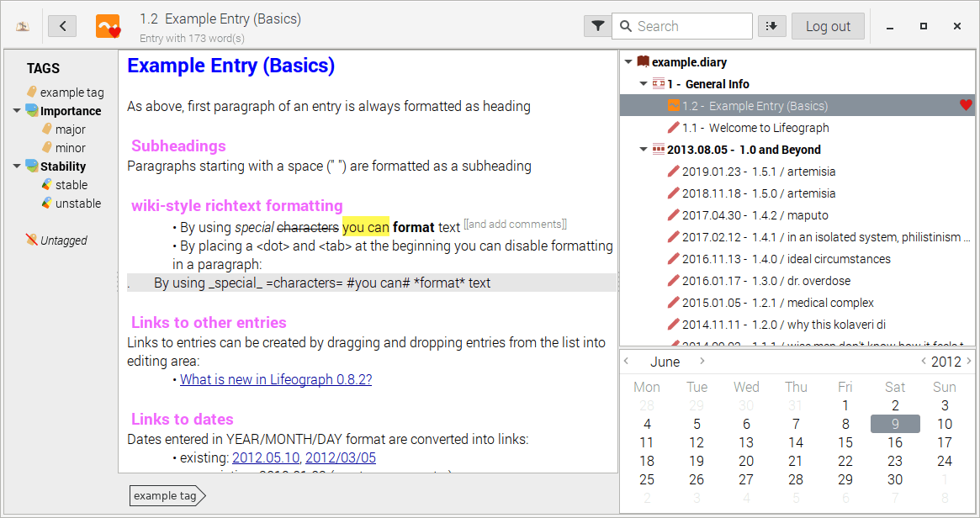Collapse the 1 - General Info chapter
Screen dimensions: 980x518
point(644,84)
